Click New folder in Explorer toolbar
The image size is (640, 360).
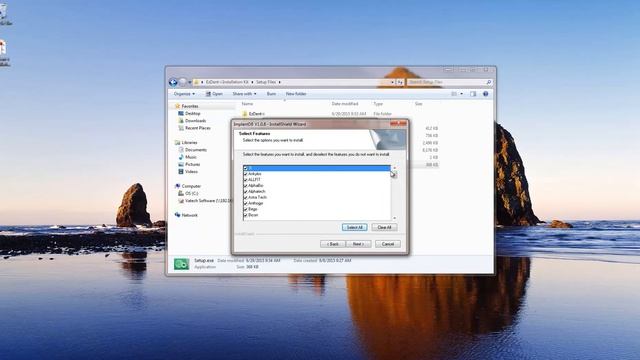tap(296, 94)
